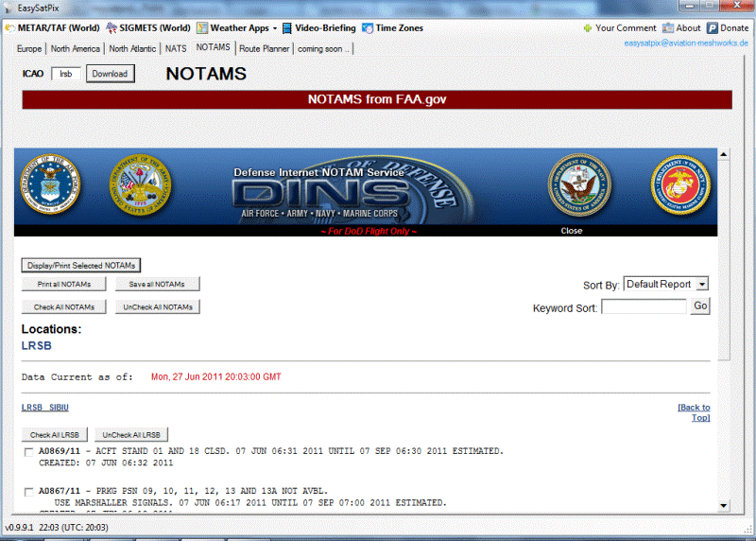The image size is (756, 541).
Task: Switch to the NATS tab
Action: pyautogui.click(x=176, y=49)
